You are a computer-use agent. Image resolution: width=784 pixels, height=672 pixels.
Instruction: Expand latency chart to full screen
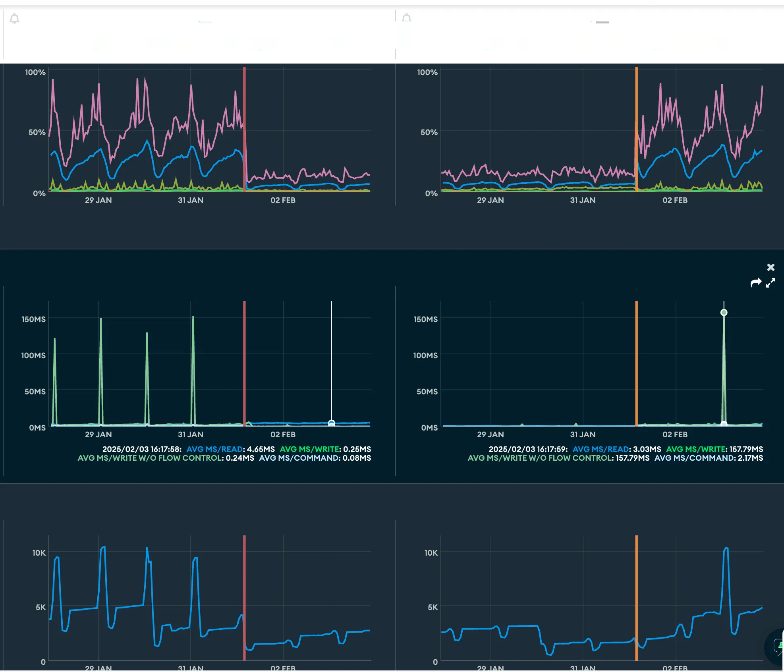[770, 283]
